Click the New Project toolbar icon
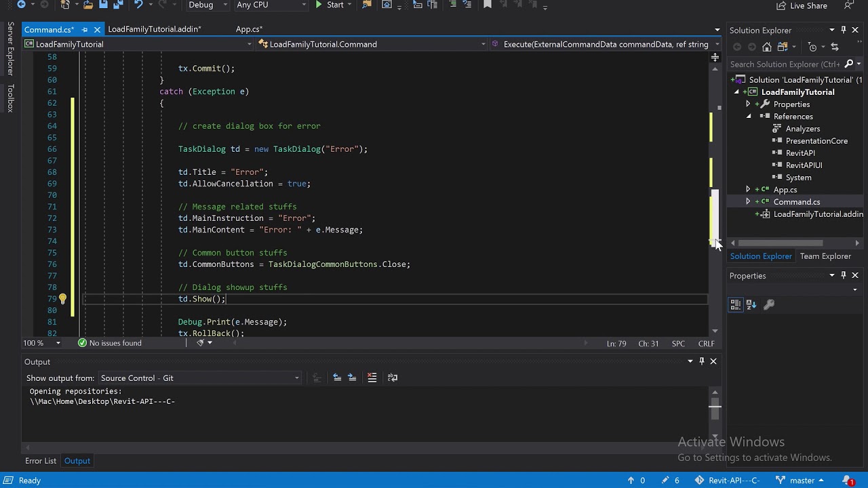Viewport: 868px width, 488px height. tap(65, 5)
